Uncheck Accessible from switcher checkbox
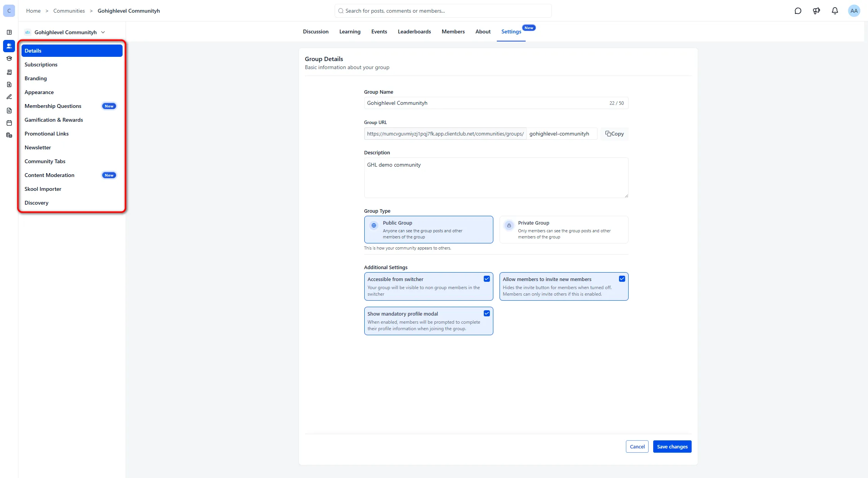 coord(487,279)
